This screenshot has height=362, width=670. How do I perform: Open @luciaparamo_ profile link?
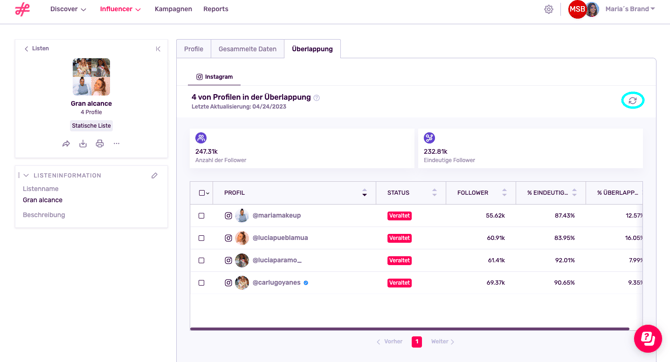pos(277,260)
